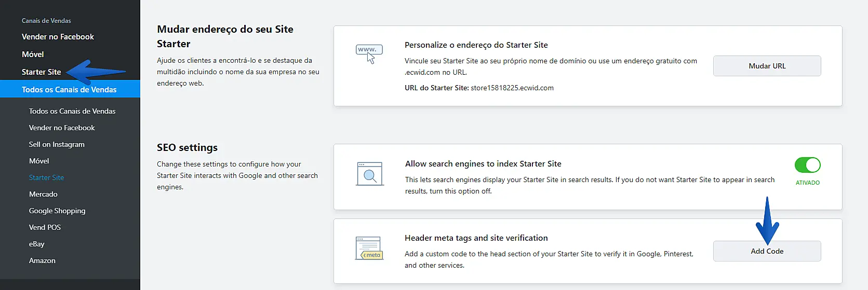The height and width of the screenshot is (290, 868).
Task: Open the Vend POS channel
Action: (x=45, y=227)
